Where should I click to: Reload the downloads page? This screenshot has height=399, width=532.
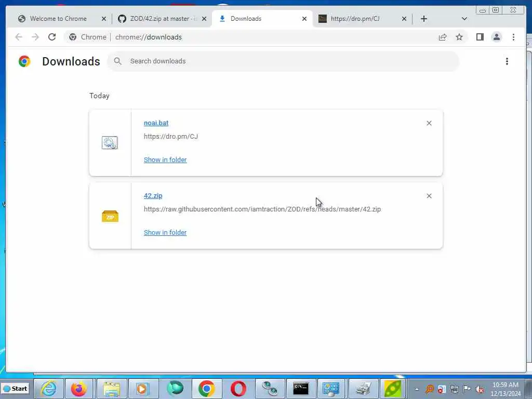tap(52, 37)
